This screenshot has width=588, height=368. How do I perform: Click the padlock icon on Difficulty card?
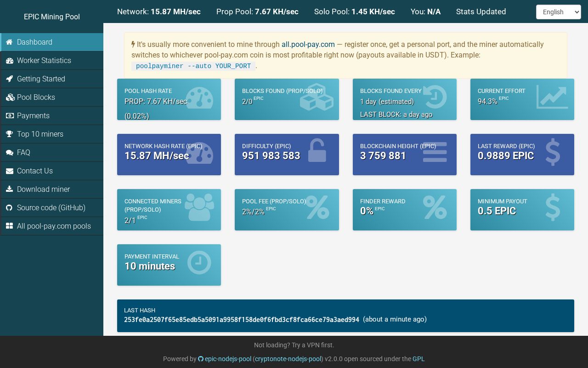[317, 150]
